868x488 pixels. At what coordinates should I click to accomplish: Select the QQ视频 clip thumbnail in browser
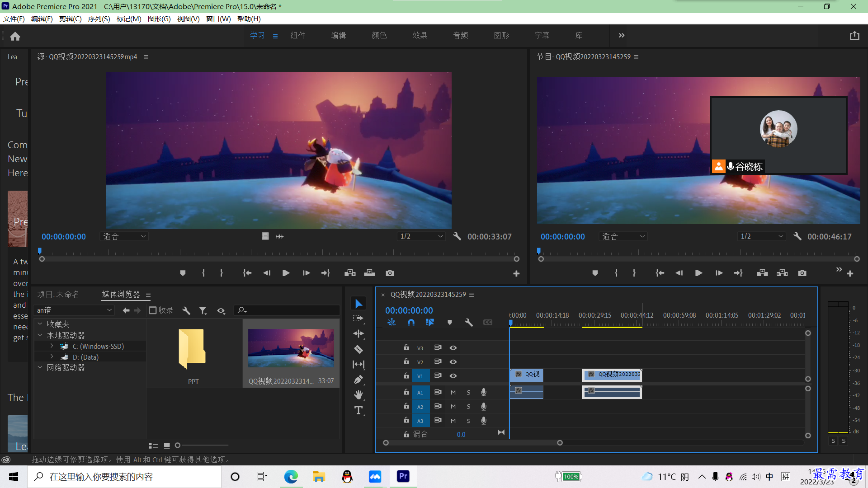pos(291,348)
